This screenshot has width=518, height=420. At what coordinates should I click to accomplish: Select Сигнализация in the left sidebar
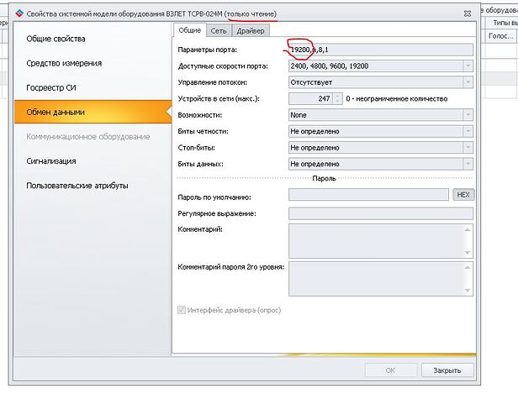point(51,161)
